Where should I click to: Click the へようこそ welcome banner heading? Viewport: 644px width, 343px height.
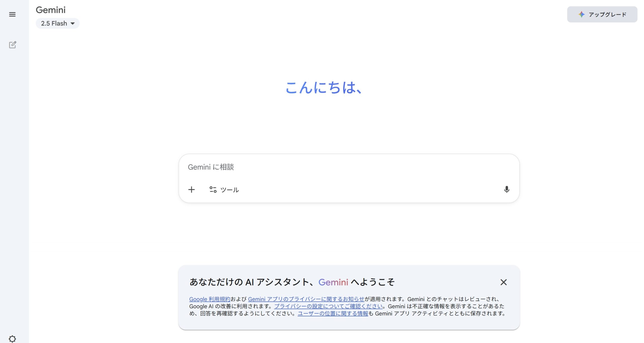tap(292, 282)
